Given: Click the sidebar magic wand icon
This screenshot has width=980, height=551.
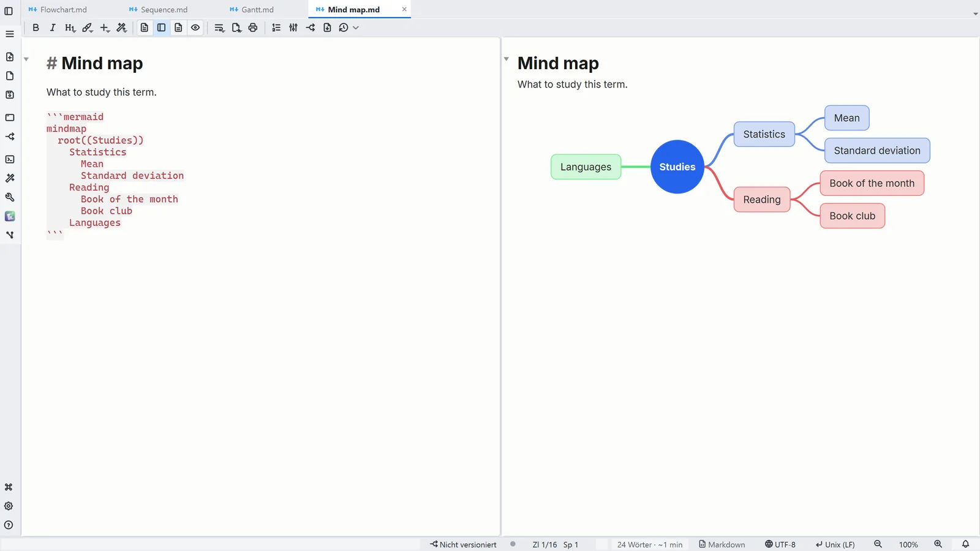Looking at the screenshot, I should tap(10, 178).
